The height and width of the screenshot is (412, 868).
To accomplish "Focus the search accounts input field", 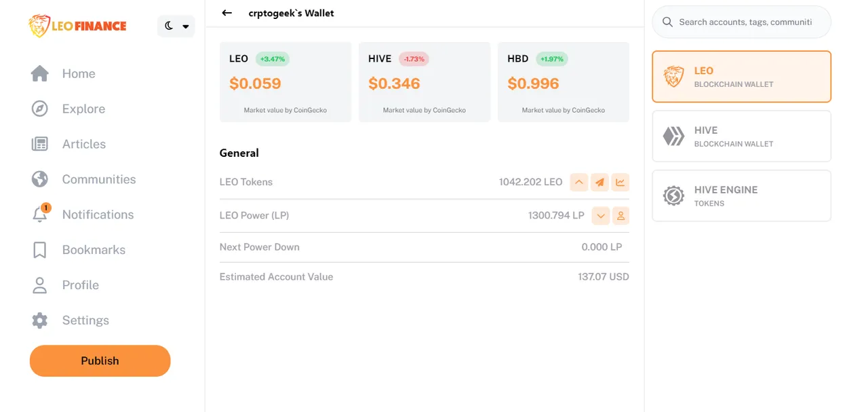I will coord(742,22).
